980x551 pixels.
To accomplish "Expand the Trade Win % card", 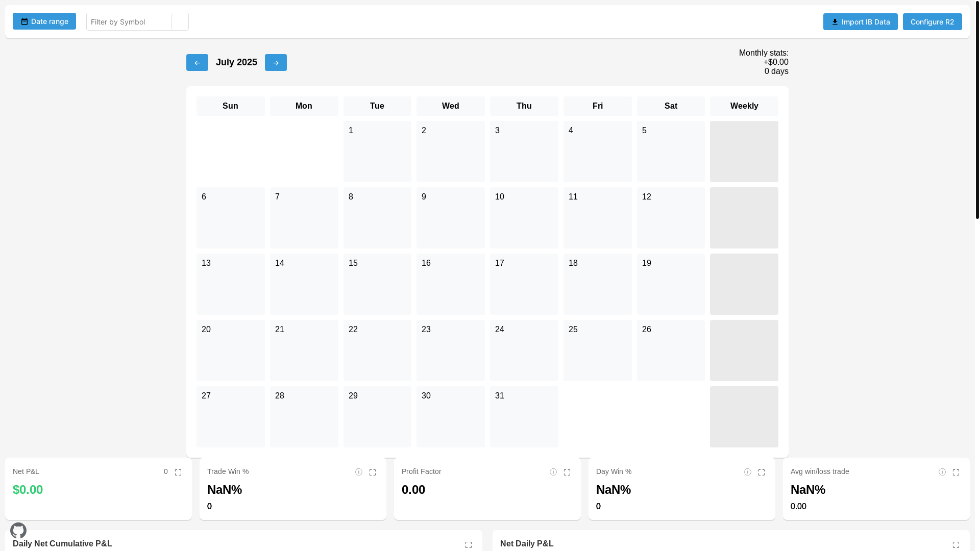I will (373, 472).
